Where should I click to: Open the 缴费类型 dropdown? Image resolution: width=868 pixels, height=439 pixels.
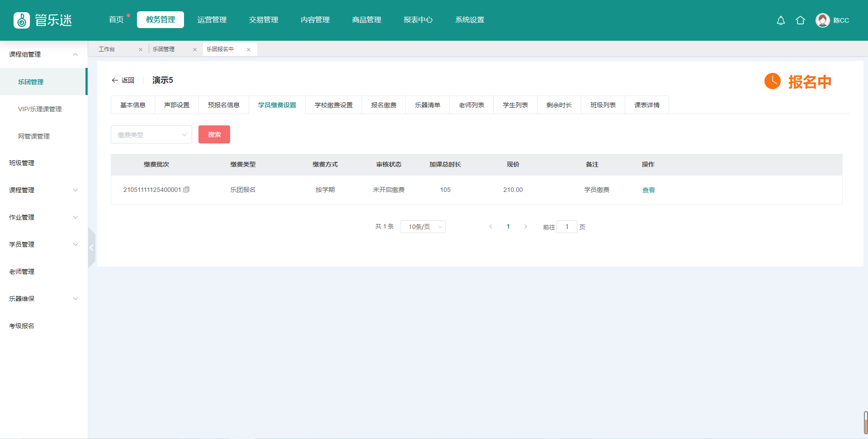coord(151,135)
